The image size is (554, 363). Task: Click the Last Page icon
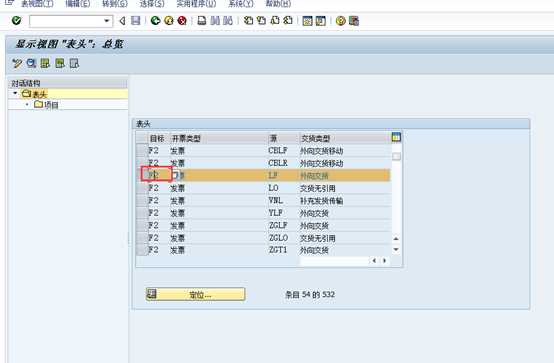(288, 21)
